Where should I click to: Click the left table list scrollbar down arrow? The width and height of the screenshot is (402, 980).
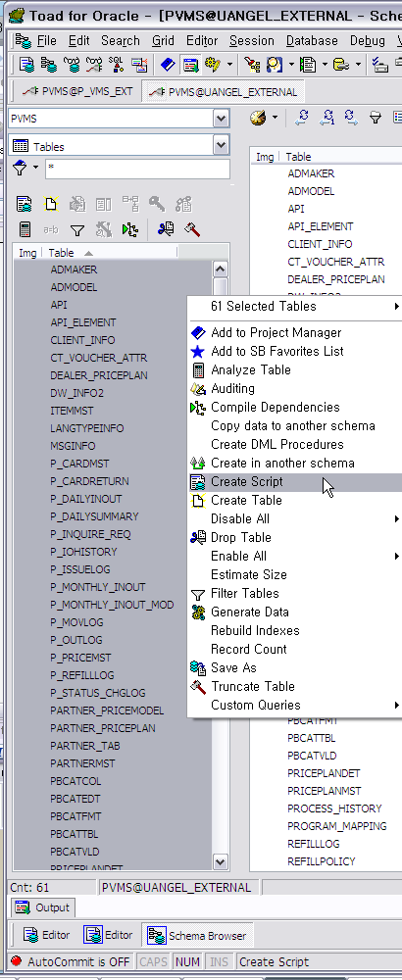pos(220,862)
